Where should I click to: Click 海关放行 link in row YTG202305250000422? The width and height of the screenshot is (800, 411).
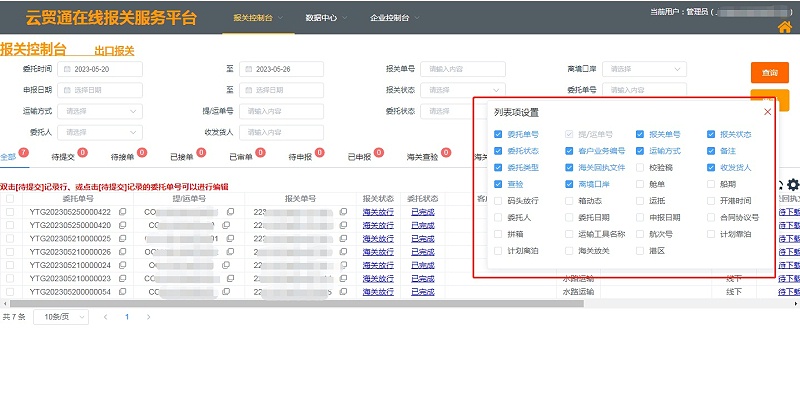(378, 212)
